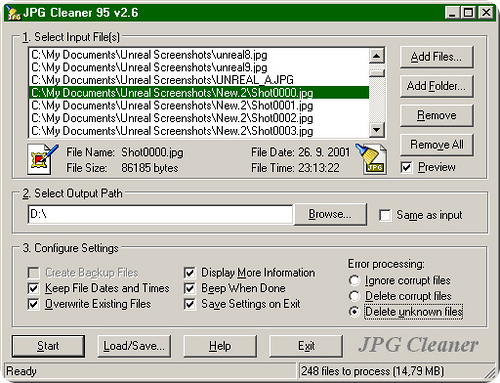The image size is (500, 383).
Task: Select unreal8.jpg in the file list
Action: (x=199, y=55)
